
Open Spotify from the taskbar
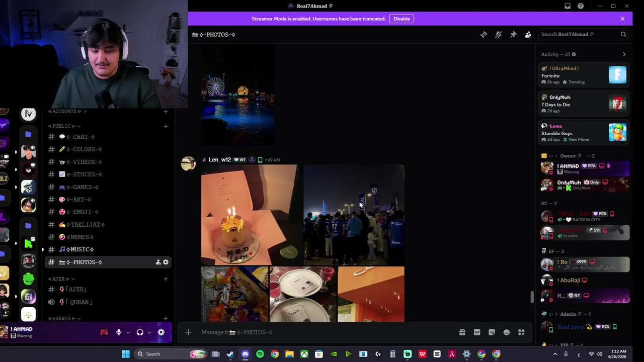click(x=260, y=354)
